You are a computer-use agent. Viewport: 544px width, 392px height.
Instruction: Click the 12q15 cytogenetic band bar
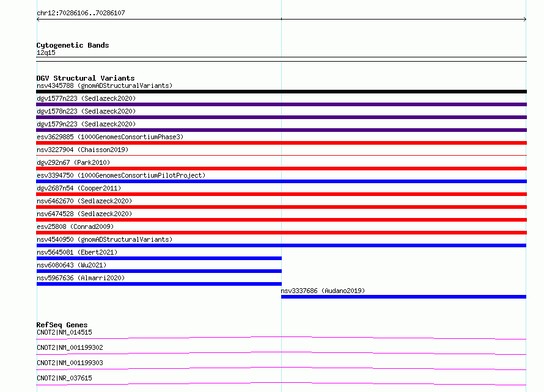coord(281,59)
